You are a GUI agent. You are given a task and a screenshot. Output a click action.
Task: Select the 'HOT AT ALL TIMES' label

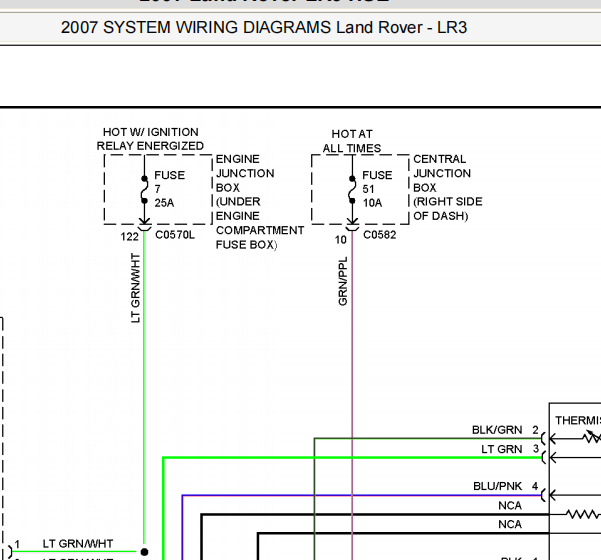tap(352, 141)
